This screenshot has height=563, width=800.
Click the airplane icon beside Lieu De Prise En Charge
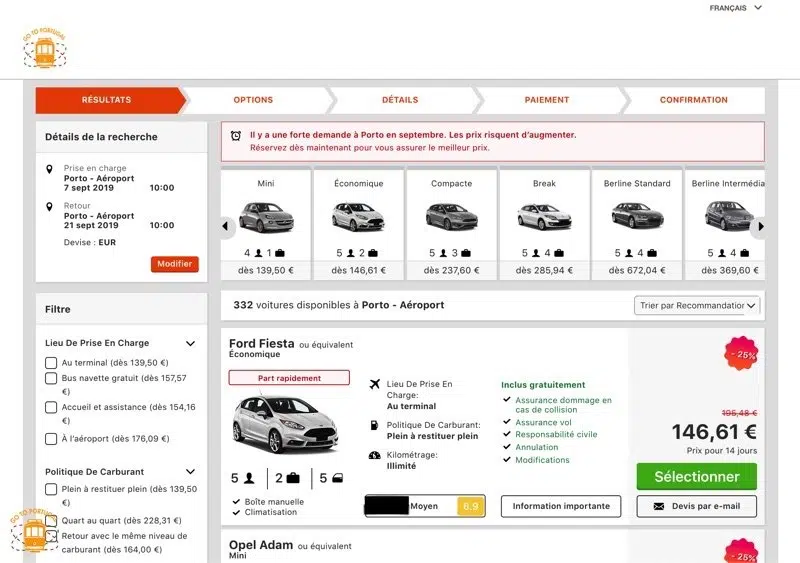(x=374, y=384)
